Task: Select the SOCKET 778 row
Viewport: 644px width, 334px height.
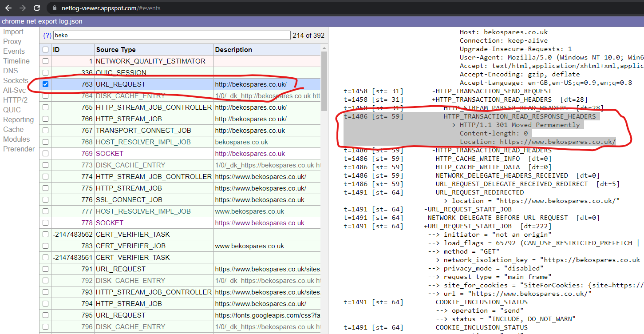Action: point(180,223)
